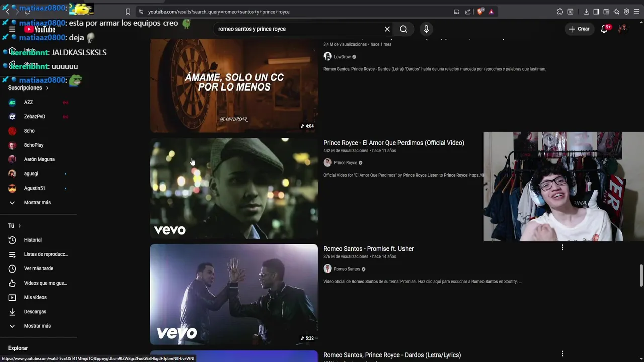Open the Leo AI sparkle icon
This screenshot has width=644, height=362.
click(616, 12)
